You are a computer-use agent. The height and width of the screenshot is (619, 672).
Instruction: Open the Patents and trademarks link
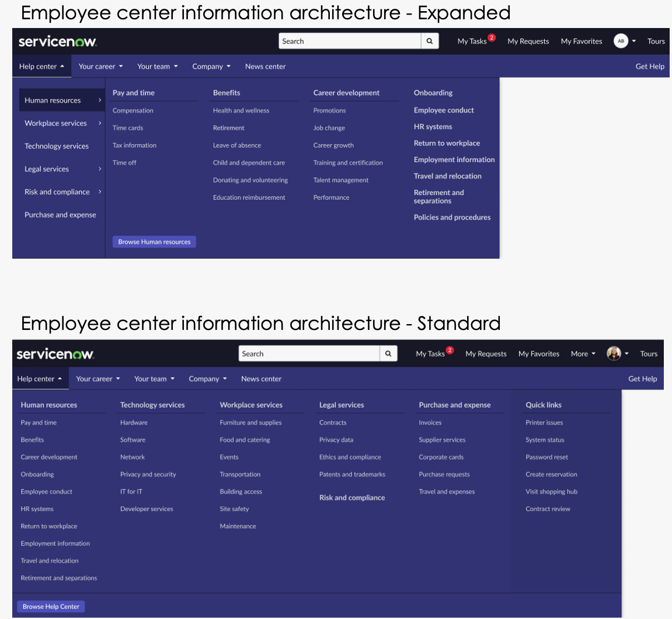click(352, 475)
